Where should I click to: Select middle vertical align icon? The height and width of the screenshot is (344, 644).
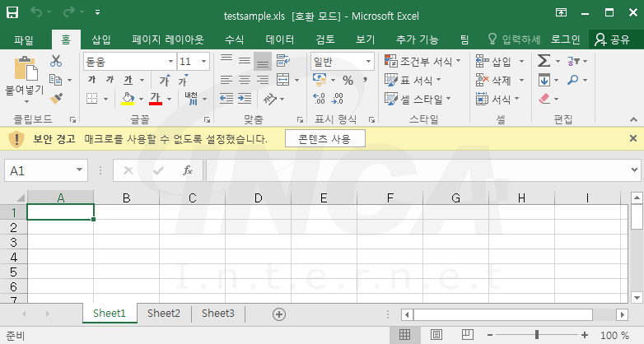point(245,61)
